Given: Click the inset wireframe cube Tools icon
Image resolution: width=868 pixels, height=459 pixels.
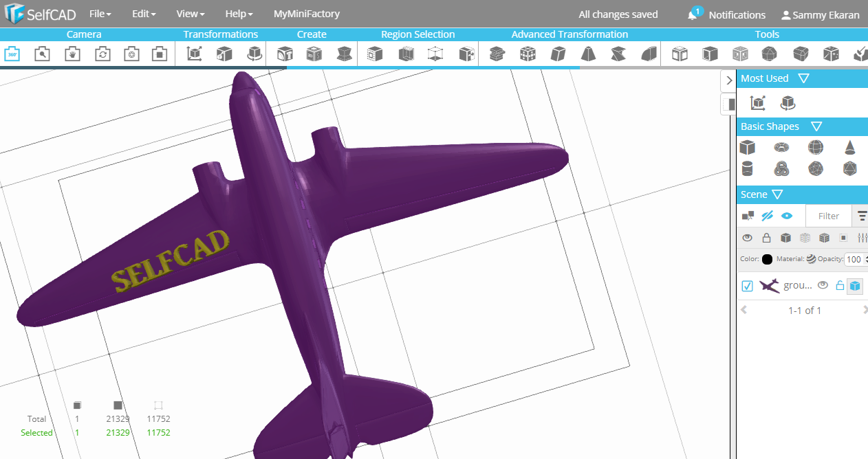Looking at the screenshot, I should coord(740,54).
